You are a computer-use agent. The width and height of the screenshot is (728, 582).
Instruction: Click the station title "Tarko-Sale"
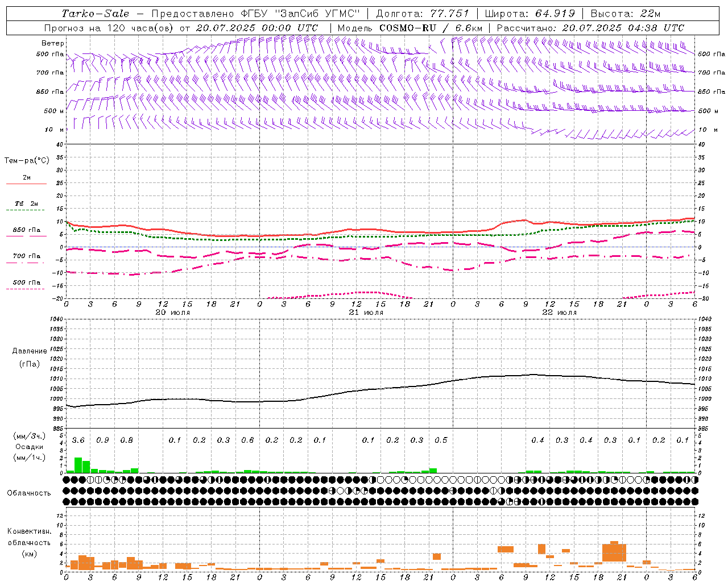click(95, 14)
